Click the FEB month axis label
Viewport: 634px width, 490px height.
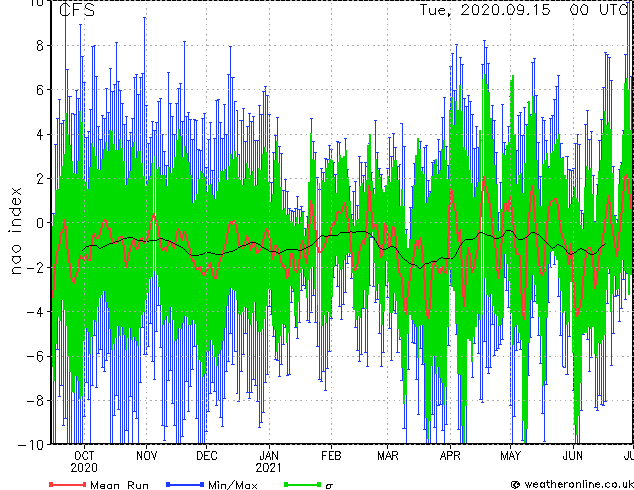point(331,456)
